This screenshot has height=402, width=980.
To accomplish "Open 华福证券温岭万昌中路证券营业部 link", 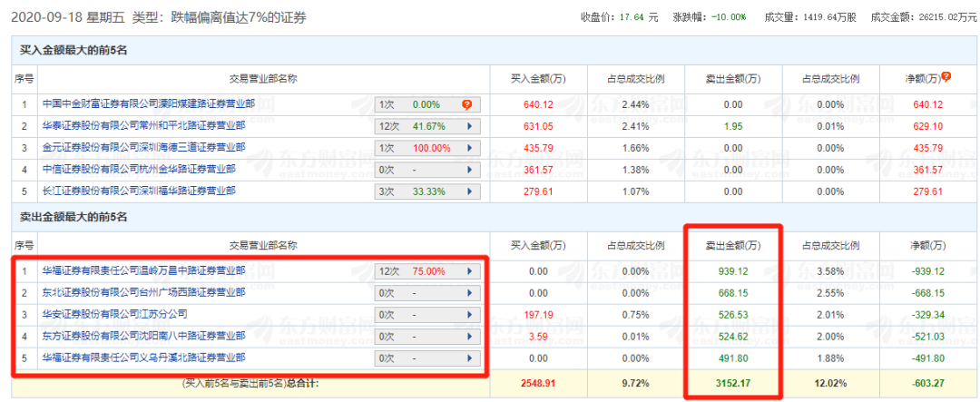I will (x=143, y=270).
